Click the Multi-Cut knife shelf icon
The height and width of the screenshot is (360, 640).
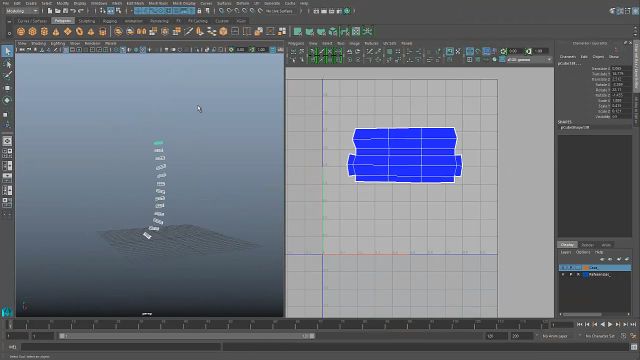coord(188,31)
